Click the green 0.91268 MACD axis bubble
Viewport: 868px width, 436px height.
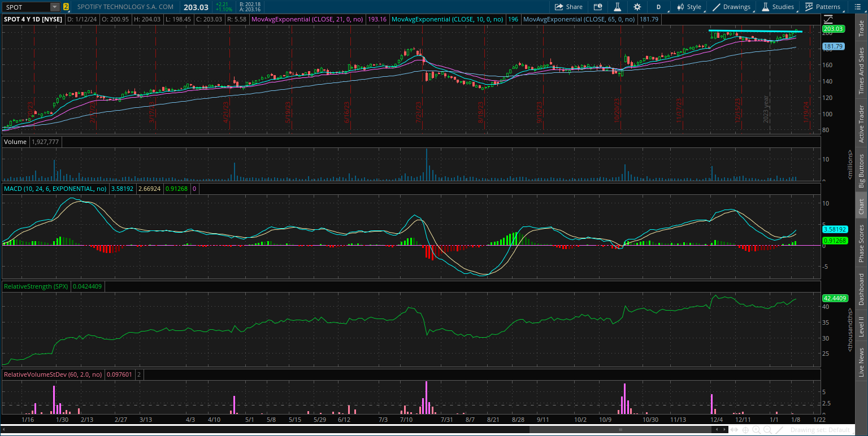tap(834, 241)
